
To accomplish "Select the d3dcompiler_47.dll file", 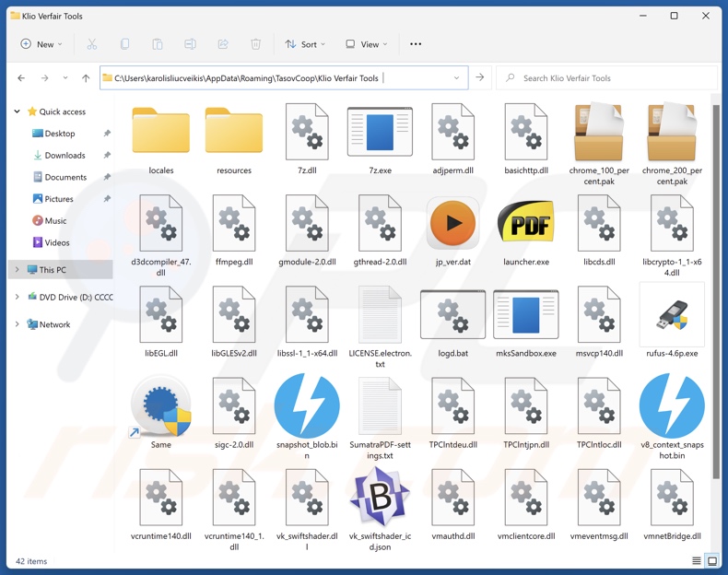I will tap(160, 237).
